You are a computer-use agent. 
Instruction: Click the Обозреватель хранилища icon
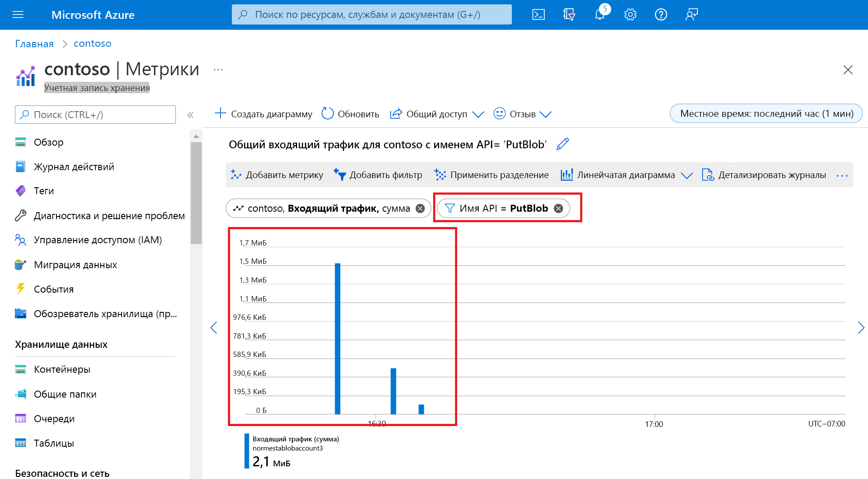tap(21, 314)
